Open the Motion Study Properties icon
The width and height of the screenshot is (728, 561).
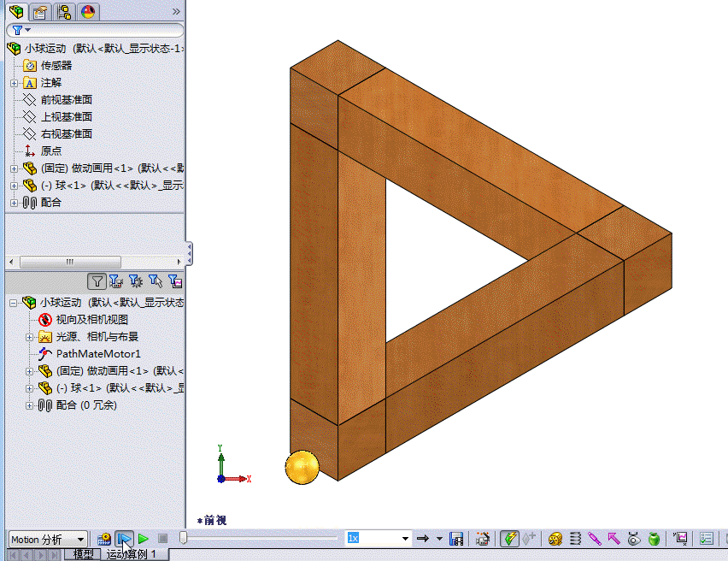[x=706, y=539]
